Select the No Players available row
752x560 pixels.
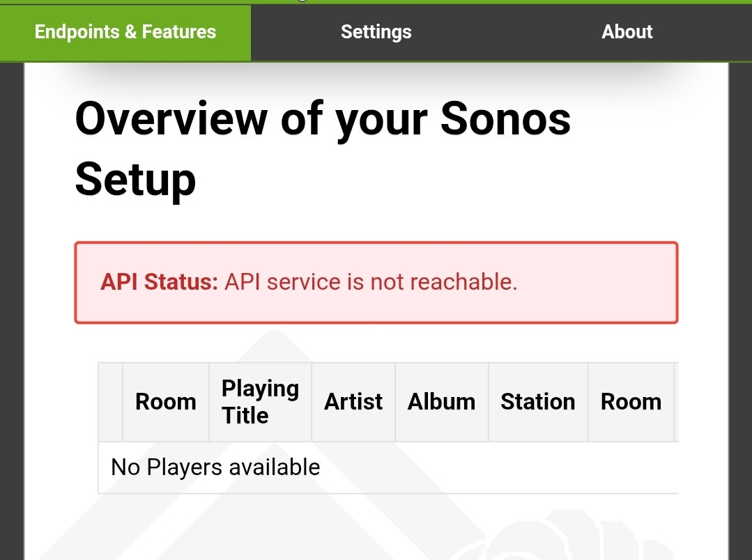(x=215, y=467)
